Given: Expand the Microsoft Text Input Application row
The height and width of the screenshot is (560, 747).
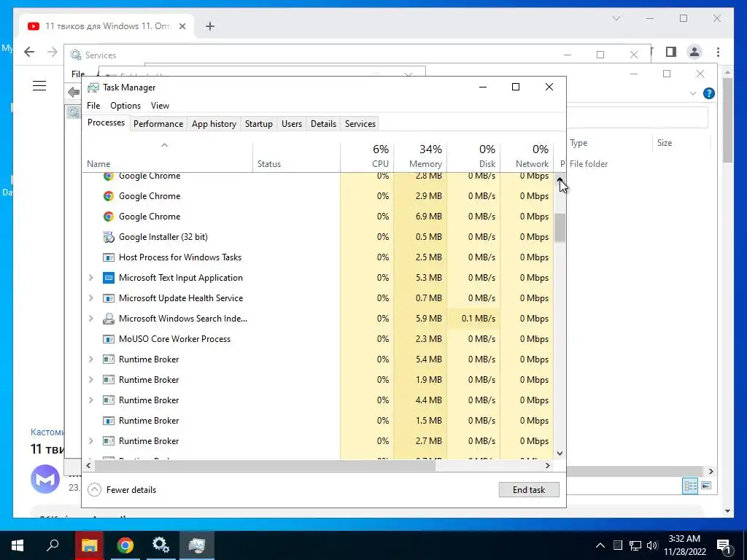Looking at the screenshot, I should 91,278.
